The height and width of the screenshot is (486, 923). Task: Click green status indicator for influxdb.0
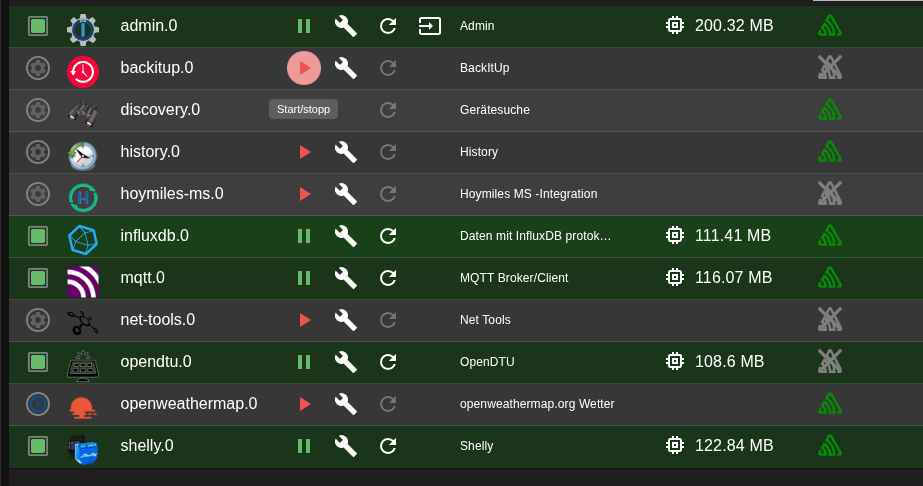38,236
